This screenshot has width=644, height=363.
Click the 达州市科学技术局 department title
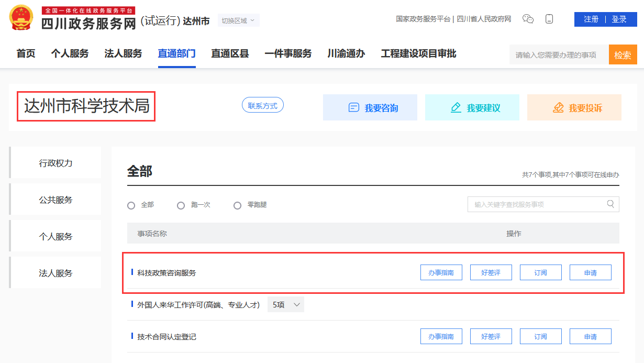[x=87, y=106]
